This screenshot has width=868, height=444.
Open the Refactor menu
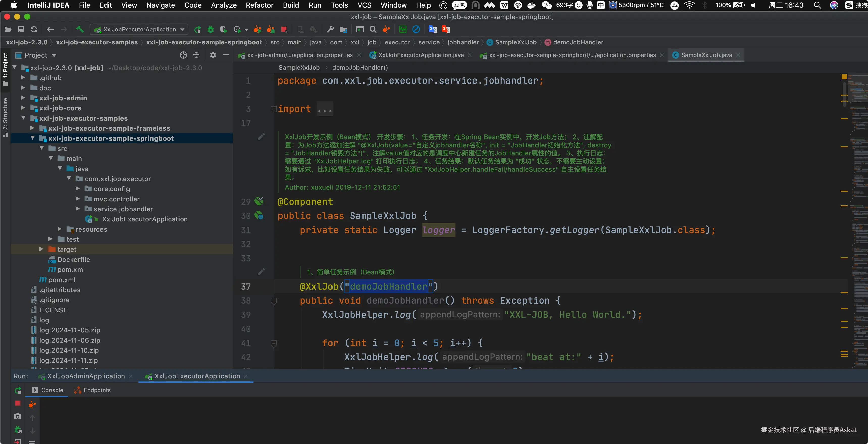coord(260,5)
